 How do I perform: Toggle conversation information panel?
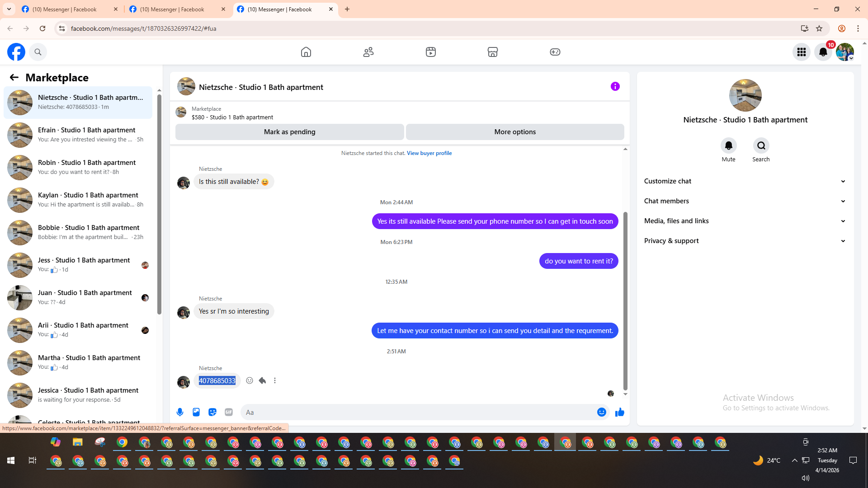615,86
